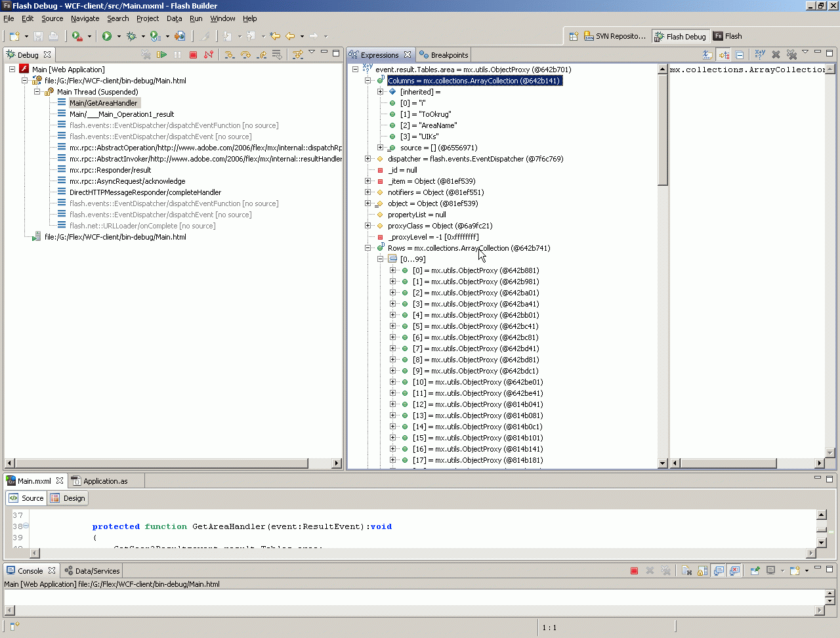Image resolution: width=840 pixels, height=638 pixels.
Task: Click Remove Selected Expressions icon
Action: pyautogui.click(x=776, y=54)
